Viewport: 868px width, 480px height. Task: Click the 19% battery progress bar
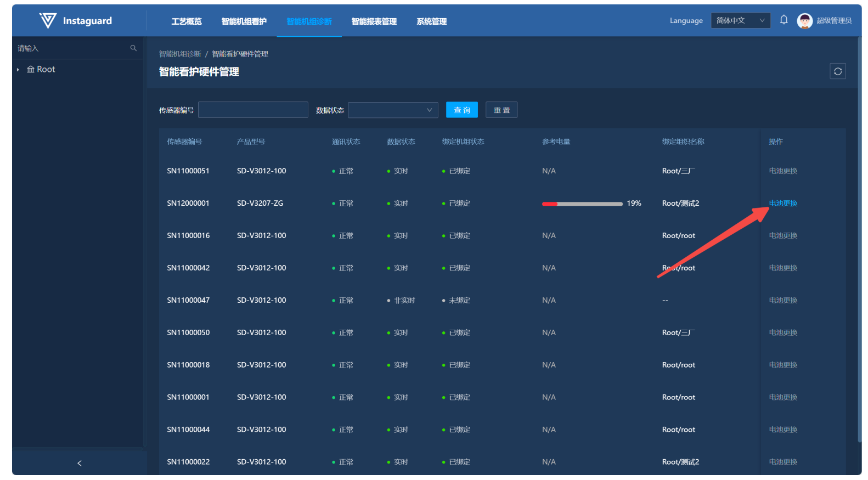click(x=582, y=204)
